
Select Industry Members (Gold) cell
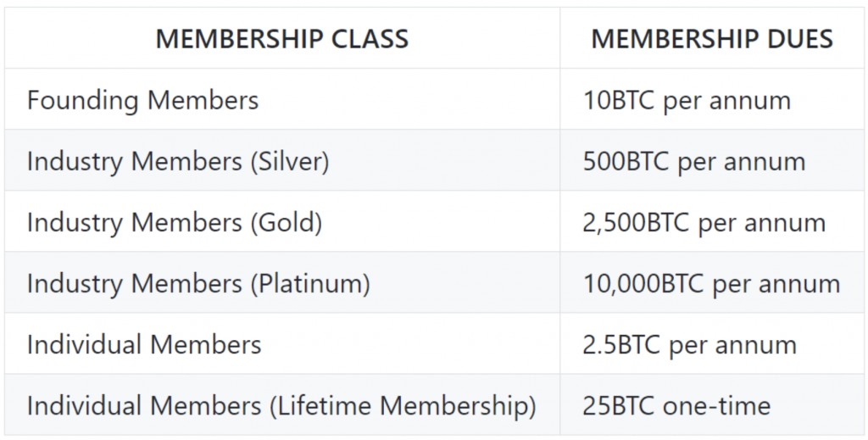tap(174, 222)
